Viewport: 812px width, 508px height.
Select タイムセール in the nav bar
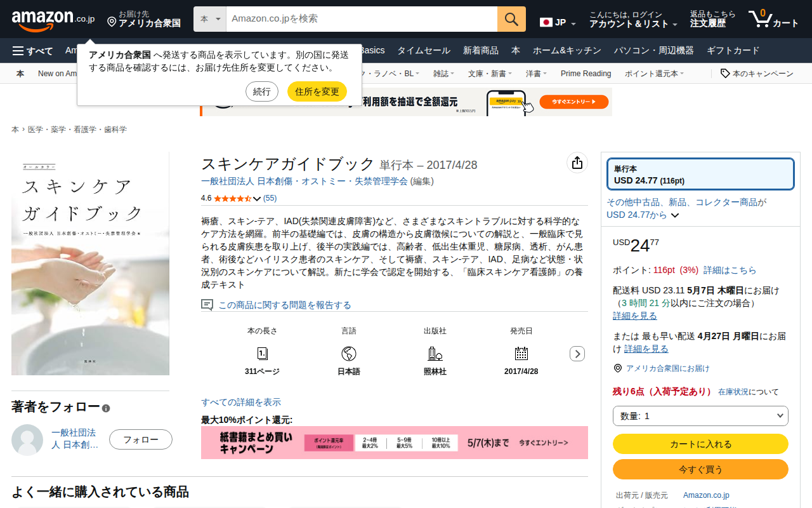click(424, 51)
